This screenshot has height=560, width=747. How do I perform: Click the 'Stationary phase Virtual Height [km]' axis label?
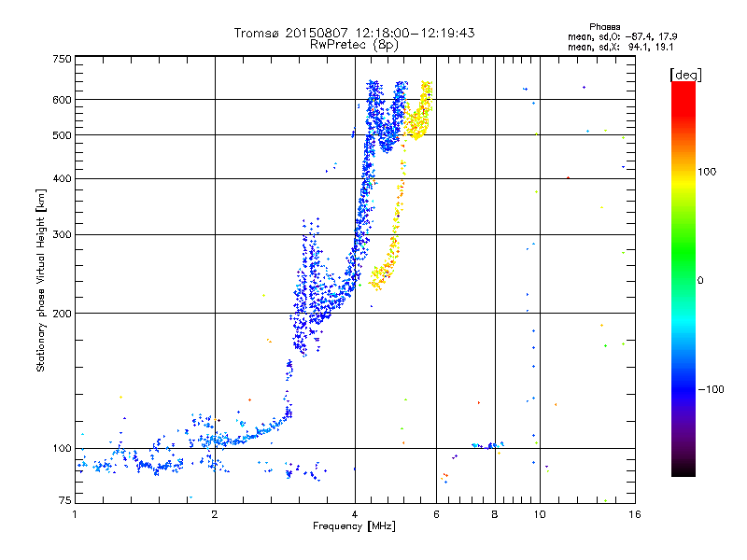(41, 280)
